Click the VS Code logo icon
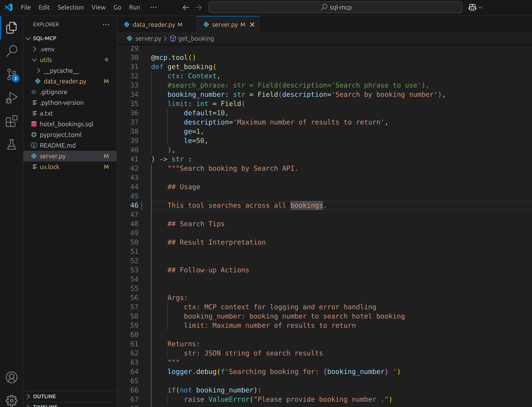532x407 pixels. pyautogui.click(x=9, y=7)
